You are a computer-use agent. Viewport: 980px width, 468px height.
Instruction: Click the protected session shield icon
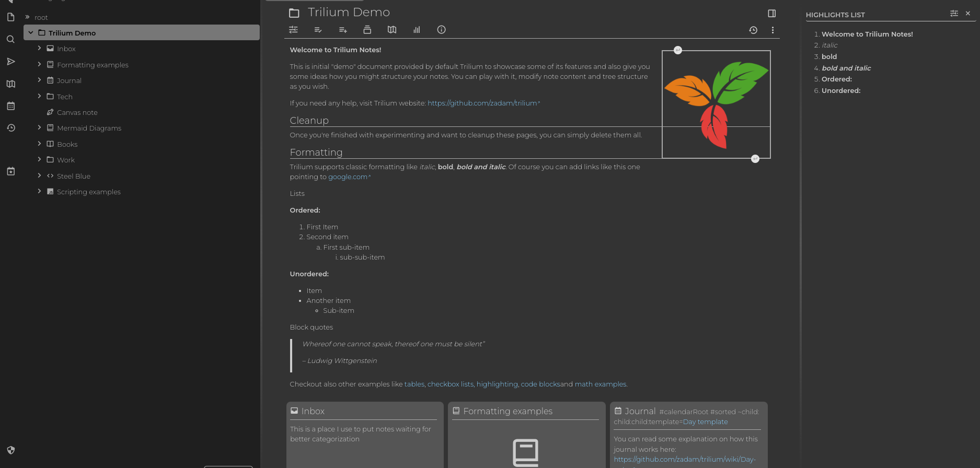coord(10,450)
